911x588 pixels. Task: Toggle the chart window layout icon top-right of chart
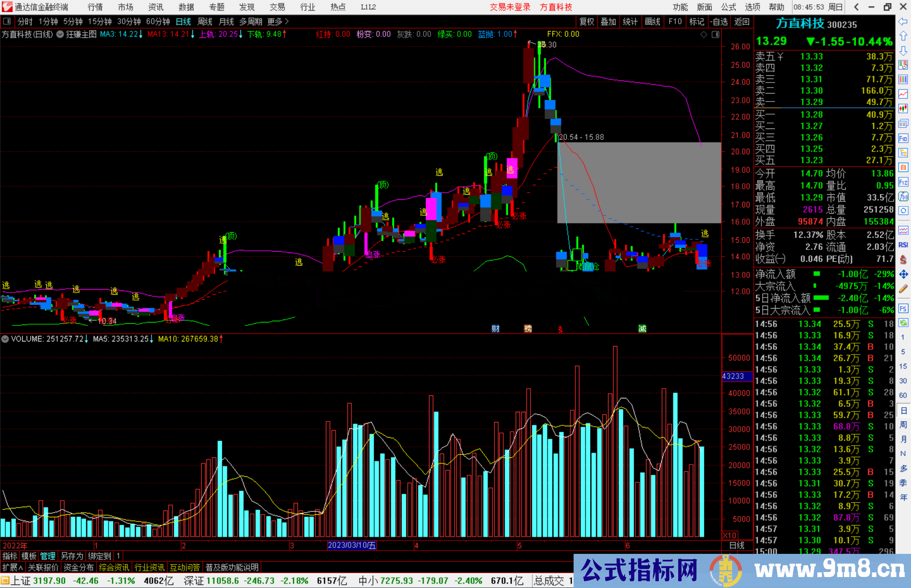click(x=715, y=35)
